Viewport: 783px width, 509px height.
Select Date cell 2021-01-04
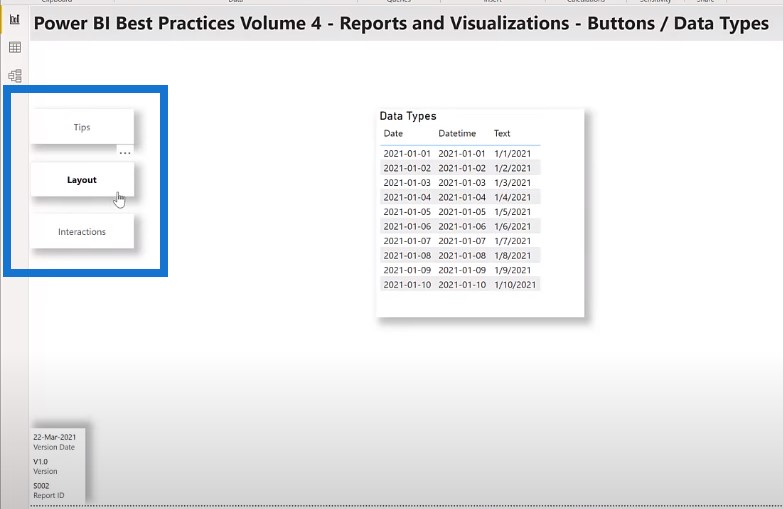(x=407, y=197)
